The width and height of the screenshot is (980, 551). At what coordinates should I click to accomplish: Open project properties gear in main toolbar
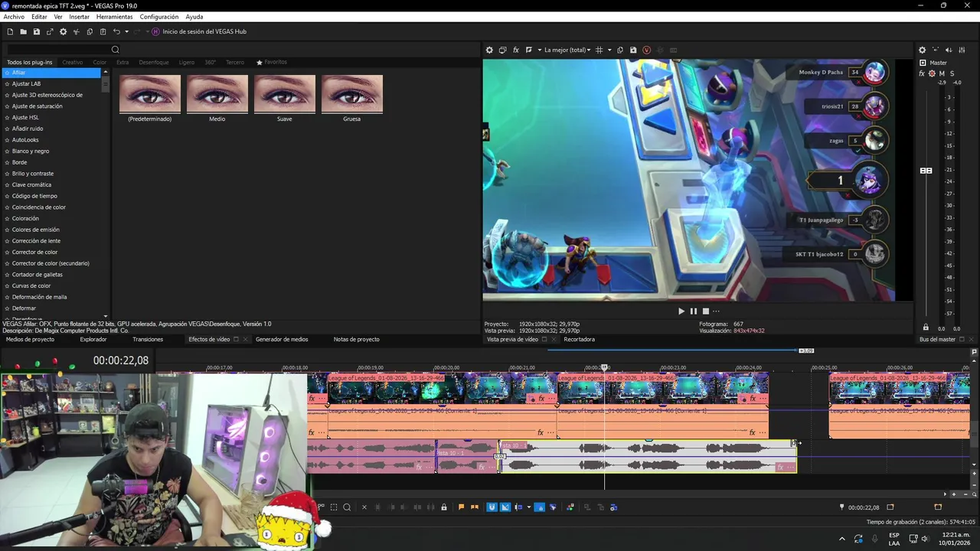[x=63, y=31]
